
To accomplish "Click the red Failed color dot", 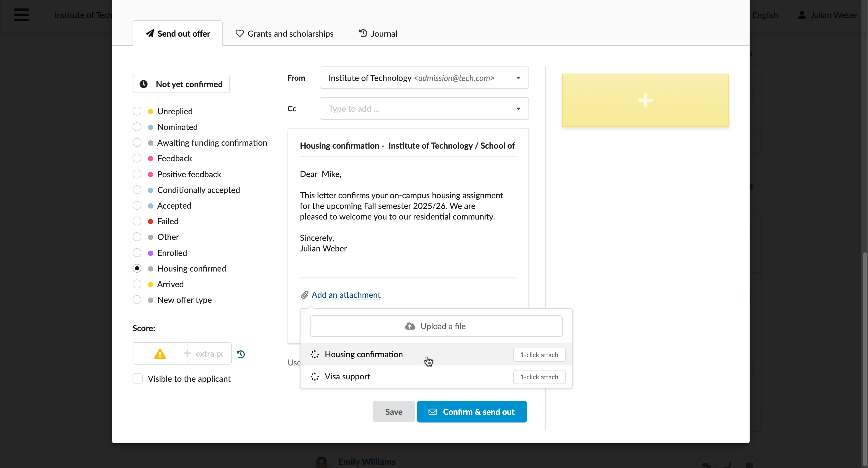I will pos(151,222).
